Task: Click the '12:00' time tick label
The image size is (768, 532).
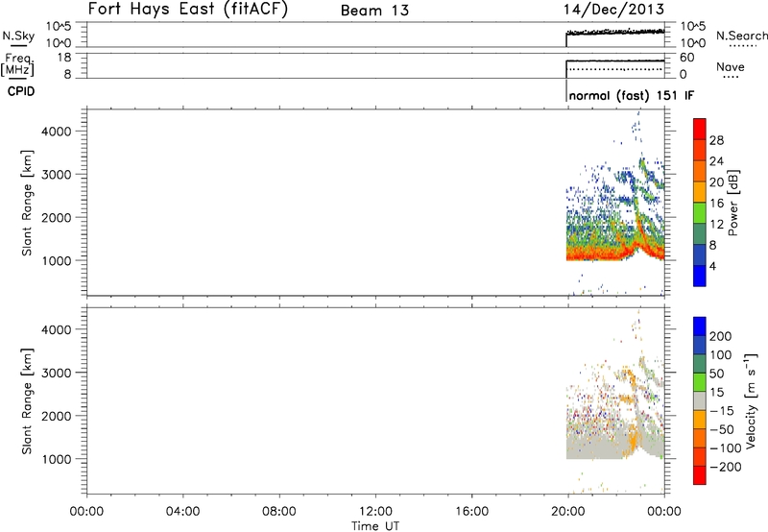Action: 375,512
